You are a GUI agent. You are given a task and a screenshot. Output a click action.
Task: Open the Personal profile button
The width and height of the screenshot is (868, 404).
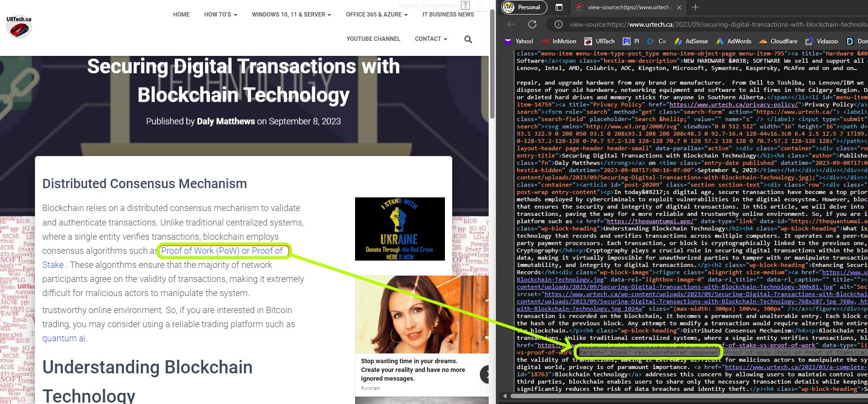pyautogui.click(x=524, y=7)
